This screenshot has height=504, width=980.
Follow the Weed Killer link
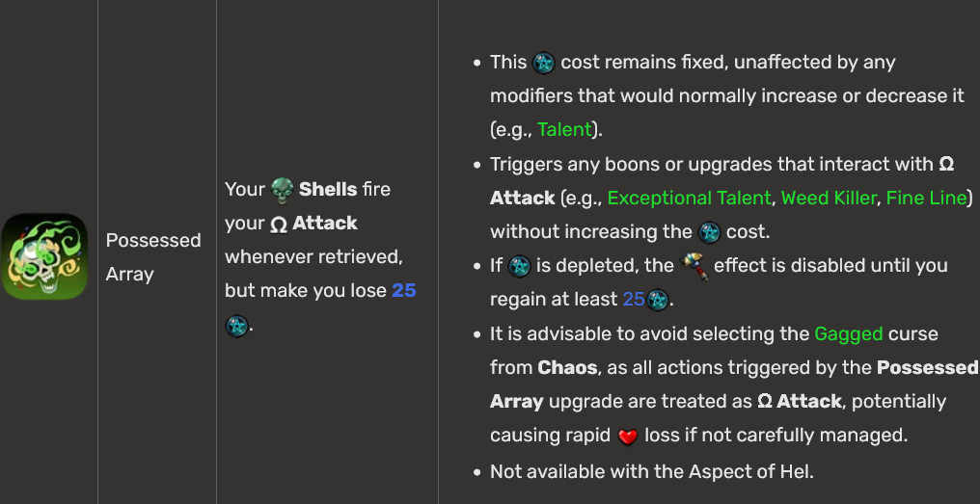click(x=829, y=198)
